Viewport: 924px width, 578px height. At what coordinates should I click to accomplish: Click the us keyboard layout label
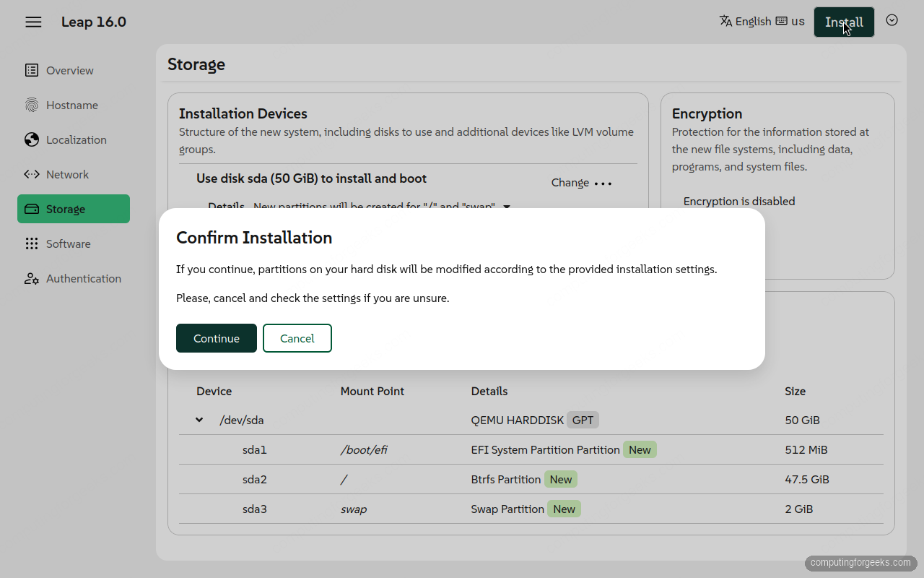798,21
